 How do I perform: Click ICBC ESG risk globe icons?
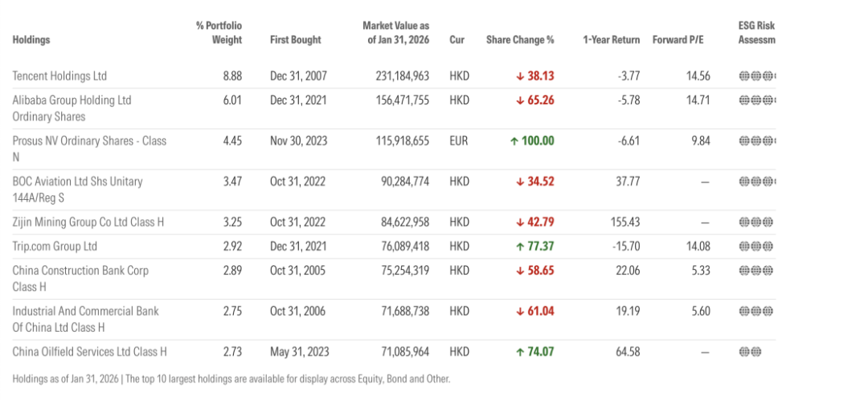(x=756, y=311)
